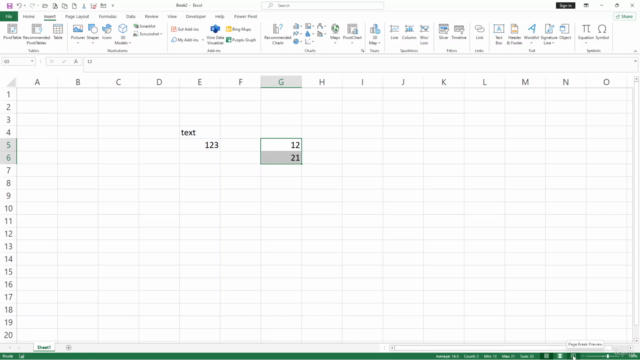Open the Pictures menu
The width and height of the screenshot is (640, 360).
(78, 33)
